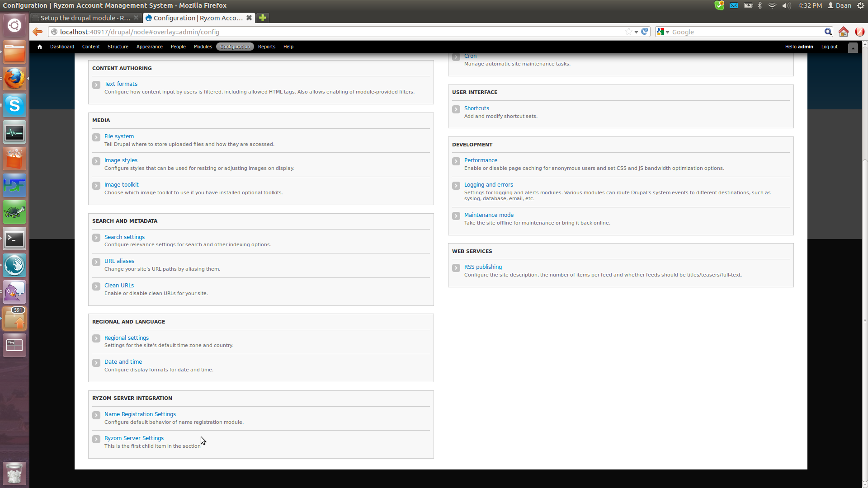Open the Structure admin menu item

coord(118,47)
